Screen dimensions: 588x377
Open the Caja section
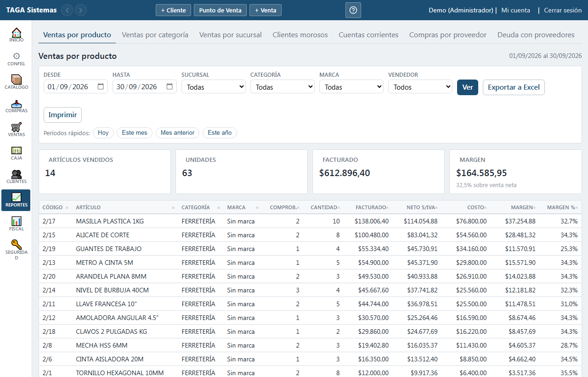click(x=16, y=153)
